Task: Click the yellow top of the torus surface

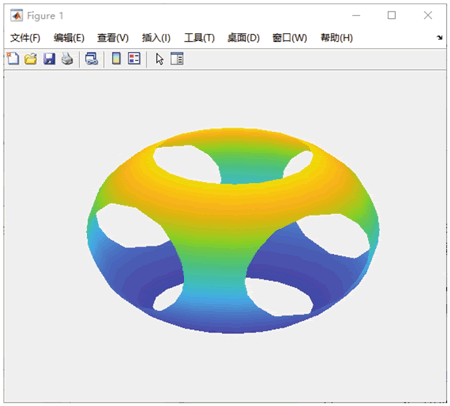Action: (233, 197)
